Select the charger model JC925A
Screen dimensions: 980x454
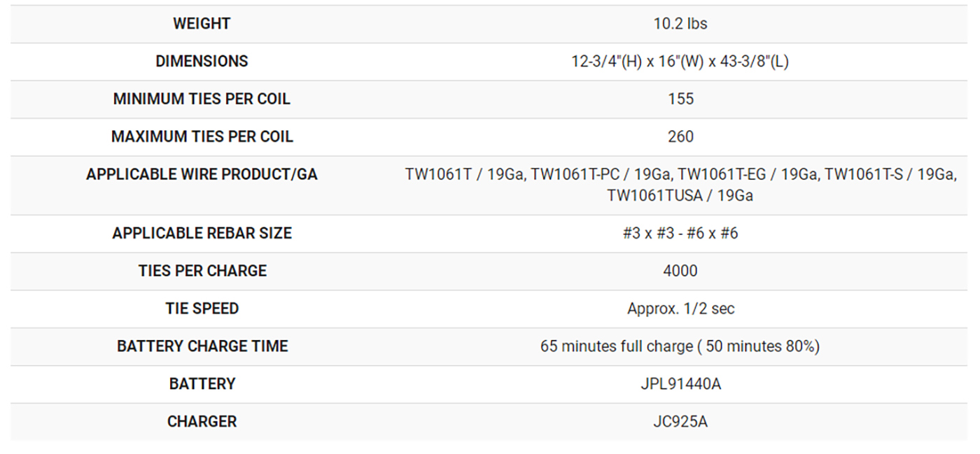coord(680,423)
